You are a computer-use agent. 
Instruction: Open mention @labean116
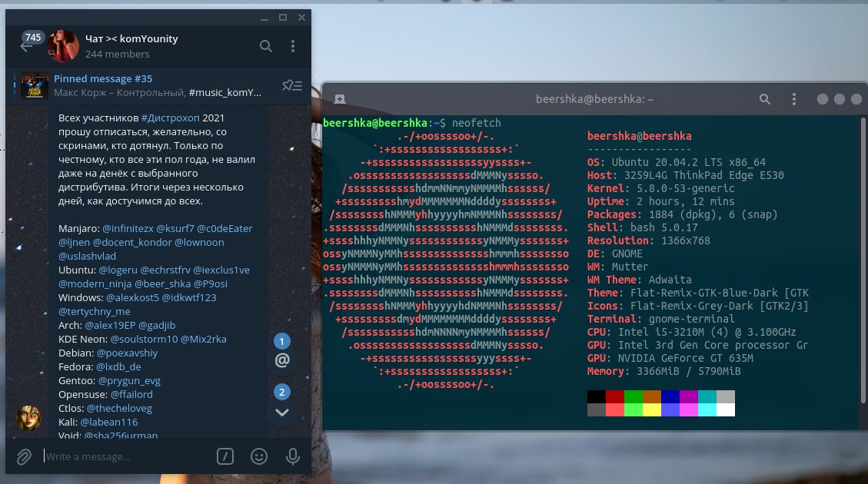pos(109,422)
